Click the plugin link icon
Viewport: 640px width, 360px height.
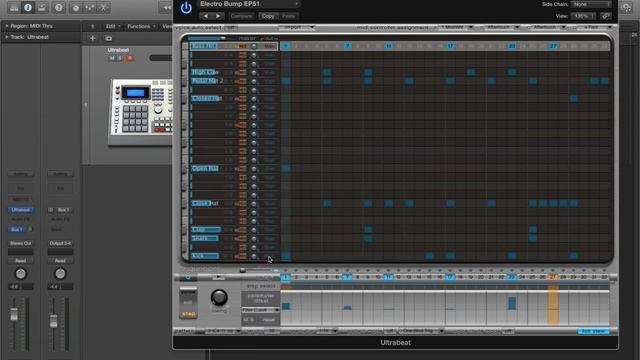coord(606,16)
